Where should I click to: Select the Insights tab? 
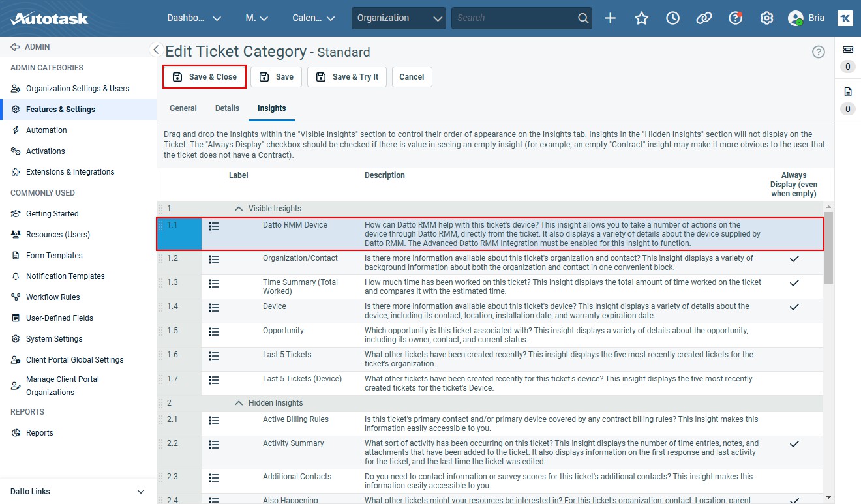coord(271,108)
